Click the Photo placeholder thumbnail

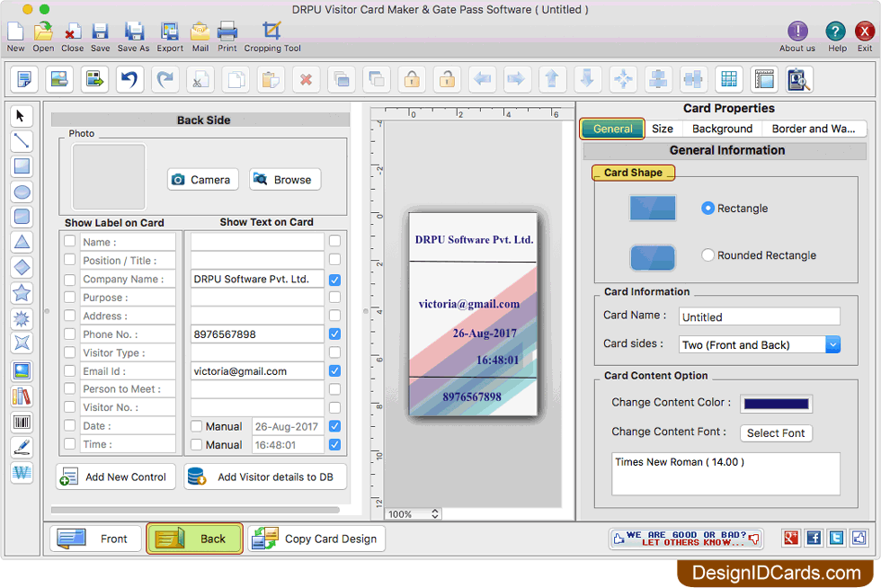109,176
